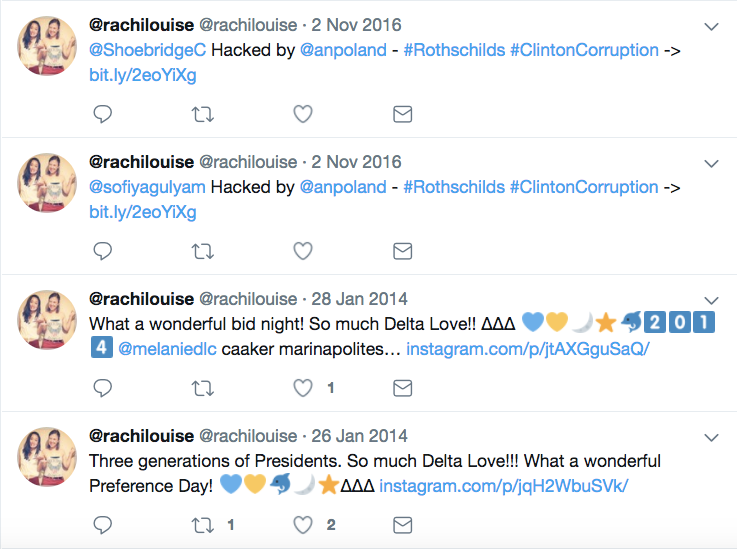
Task: Retweet the bid night tweet
Action: coord(203,388)
